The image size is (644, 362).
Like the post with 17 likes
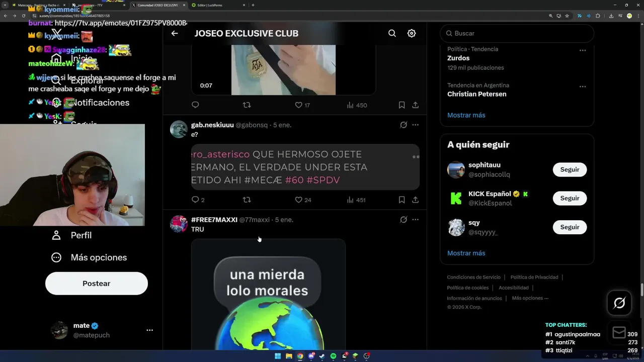click(302, 105)
